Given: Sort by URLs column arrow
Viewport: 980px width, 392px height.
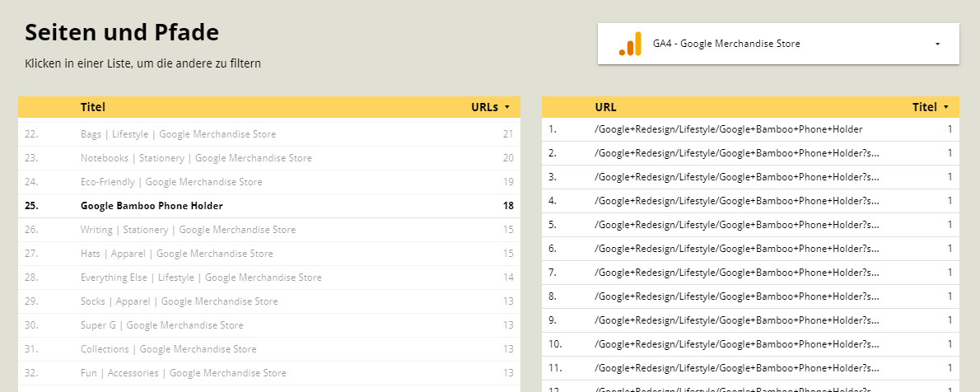Looking at the screenshot, I should coord(506,107).
